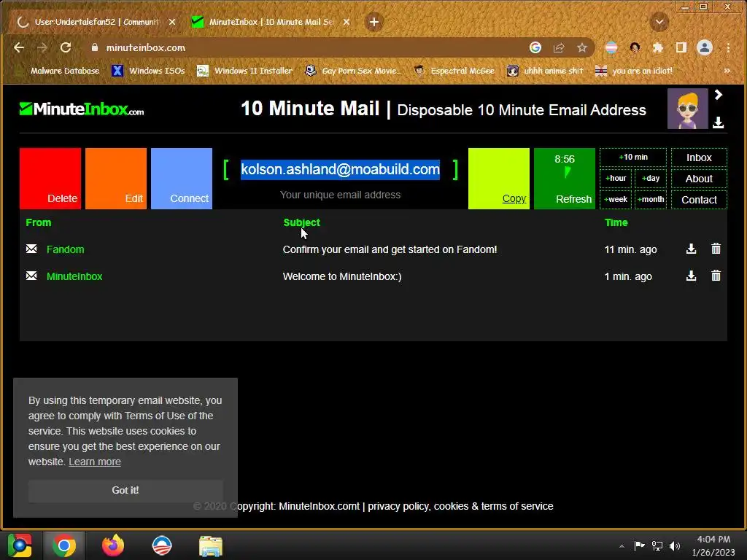747x560 pixels.
Task: Launch Firefox from the taskbar
Action: [x=113, y=545]
